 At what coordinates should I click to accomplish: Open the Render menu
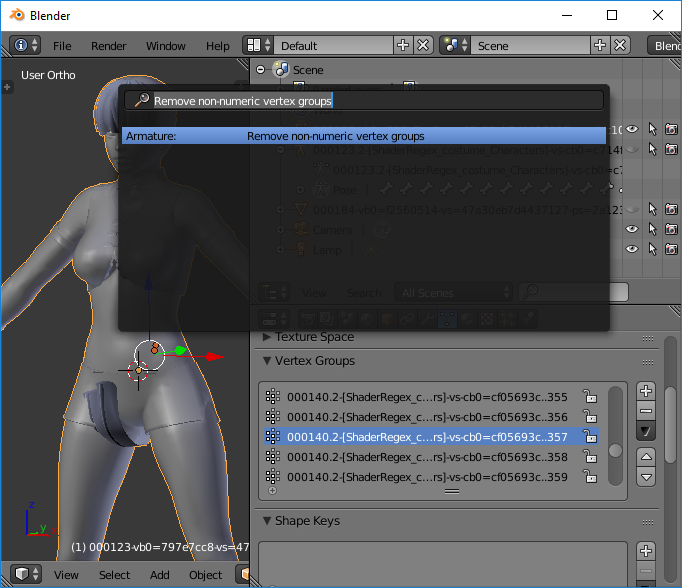[x=109, y=46]
